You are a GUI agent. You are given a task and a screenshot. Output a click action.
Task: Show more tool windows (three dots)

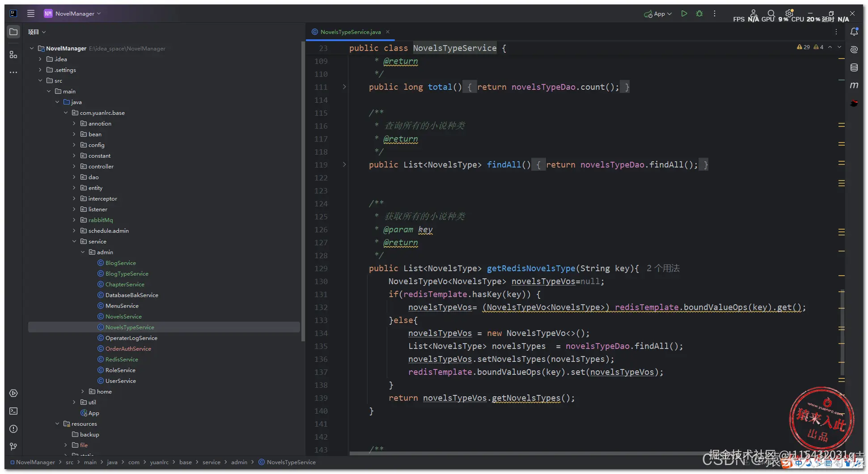click(13, 72)
